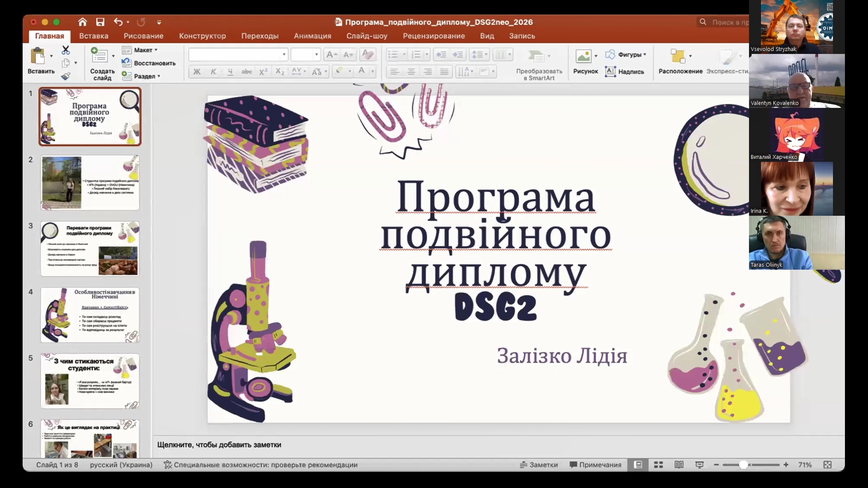Open the Вставка ribbon tab
The height and width of the screenshot is (488, 868).
click(x=94, y=36)
